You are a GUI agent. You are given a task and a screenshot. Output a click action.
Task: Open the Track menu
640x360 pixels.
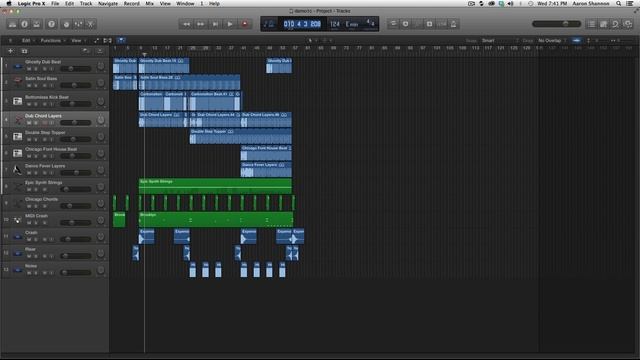86,4
